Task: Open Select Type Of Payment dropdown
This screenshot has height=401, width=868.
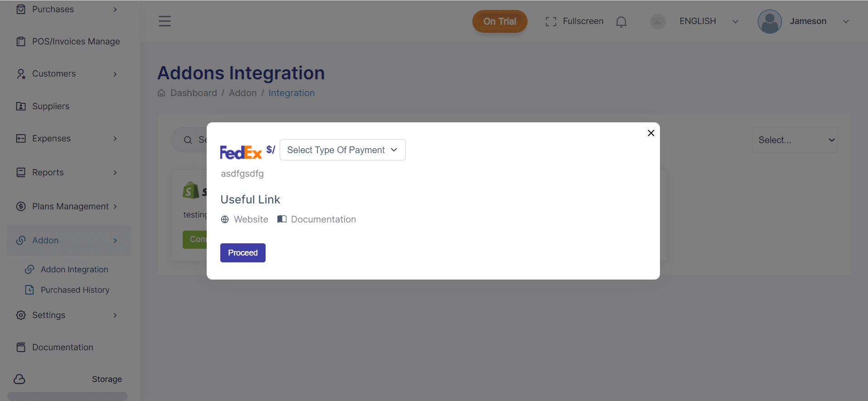Action: pyautogui.click(x=343, y=150)
